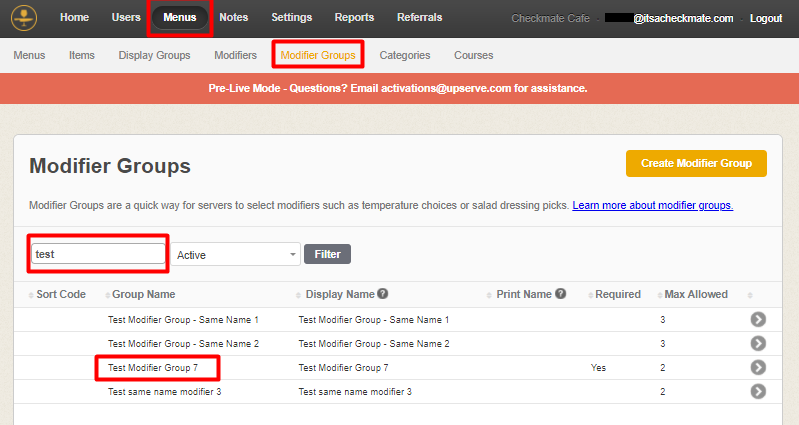The width and height of the screenshot is (799, 425).
Task: Switch to the Modifier Groups tab
Action: pyautogui.click(x=317, y=55)
